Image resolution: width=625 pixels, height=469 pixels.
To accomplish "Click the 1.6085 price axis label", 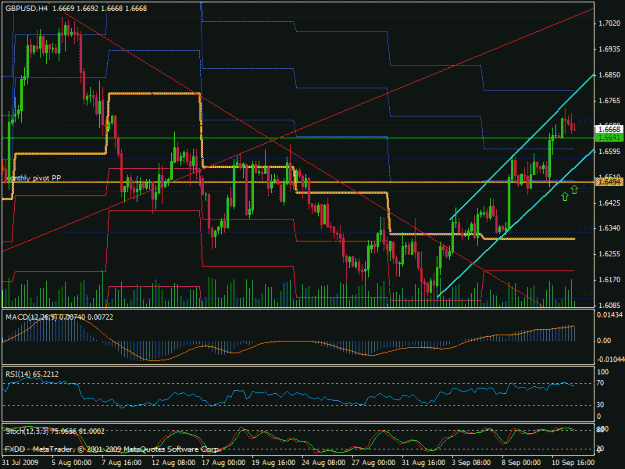I will tap(609, 306).
